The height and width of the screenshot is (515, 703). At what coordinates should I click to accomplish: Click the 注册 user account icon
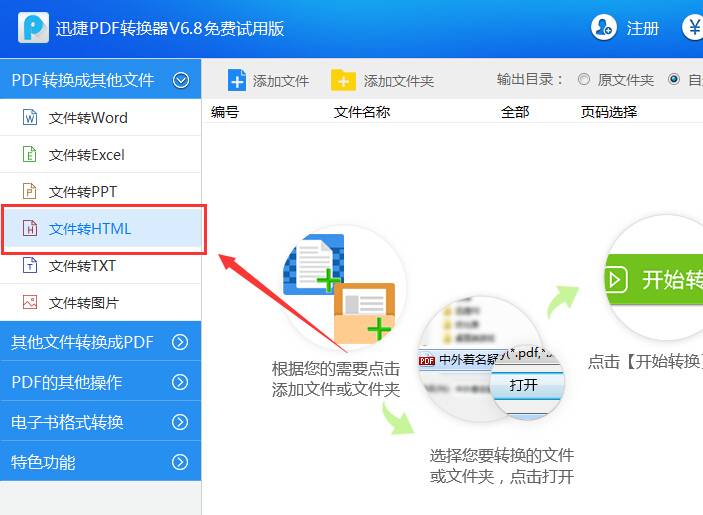click(x=603, y=27)
